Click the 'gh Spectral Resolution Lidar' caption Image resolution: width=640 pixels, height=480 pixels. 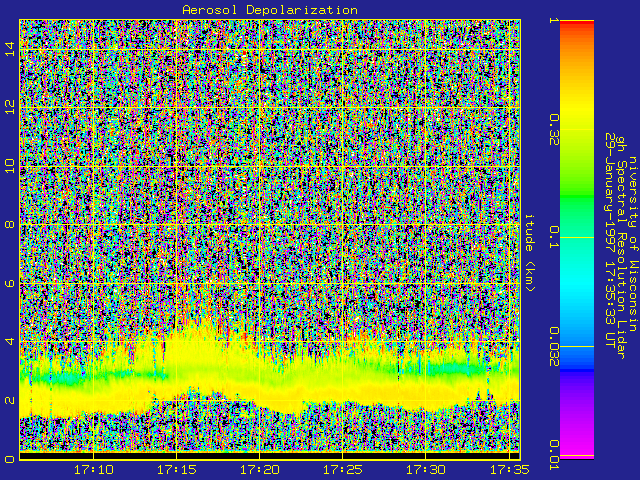[x=621, y=248]
